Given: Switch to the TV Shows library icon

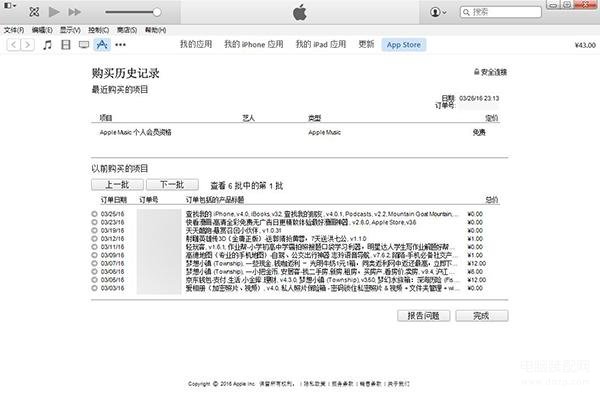Looking at the screenshot, I should pos(84,45).
